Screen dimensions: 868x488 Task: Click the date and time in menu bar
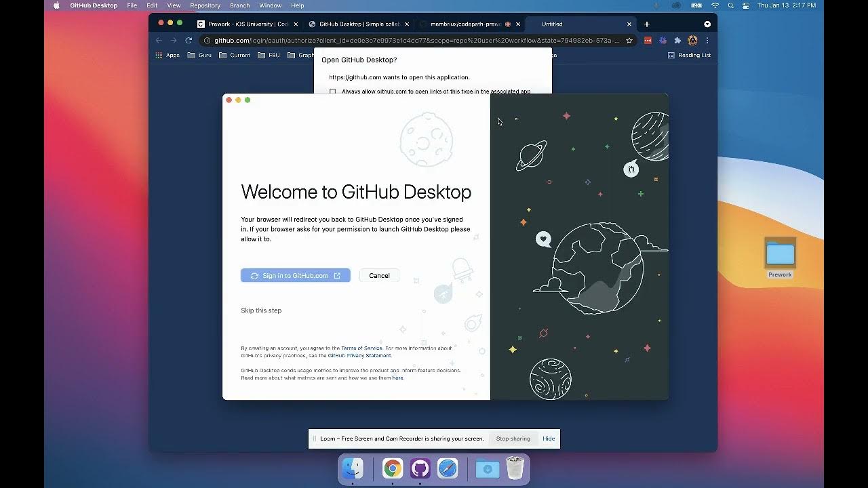tap(787, 5)
